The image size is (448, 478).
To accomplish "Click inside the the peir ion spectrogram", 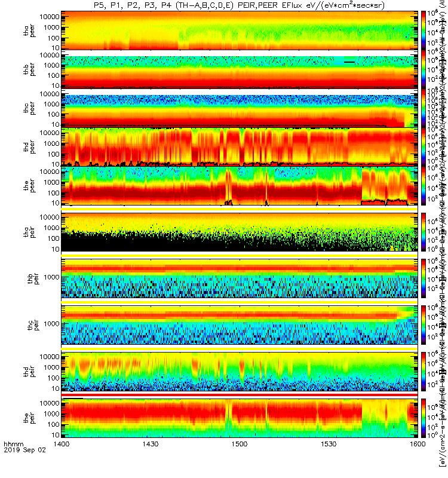I will click(240, 418).
